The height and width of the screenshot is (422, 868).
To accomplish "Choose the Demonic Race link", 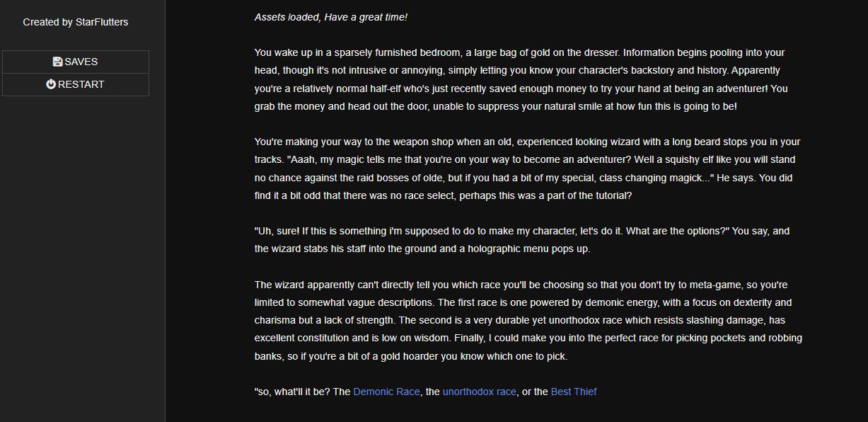I will point(386,392).
